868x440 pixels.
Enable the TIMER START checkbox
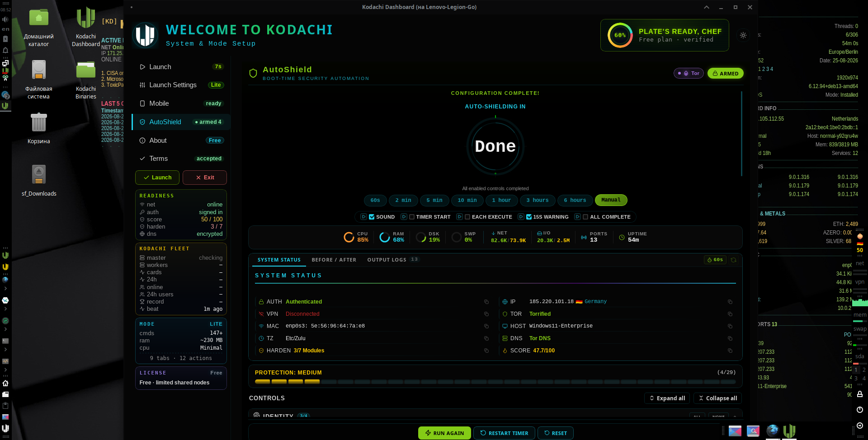(412, 217)
